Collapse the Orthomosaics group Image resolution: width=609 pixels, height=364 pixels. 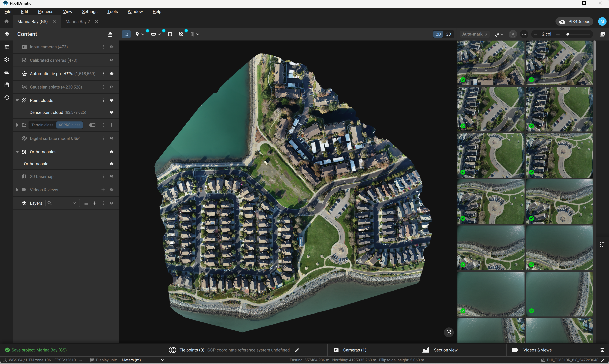point(17,152)
